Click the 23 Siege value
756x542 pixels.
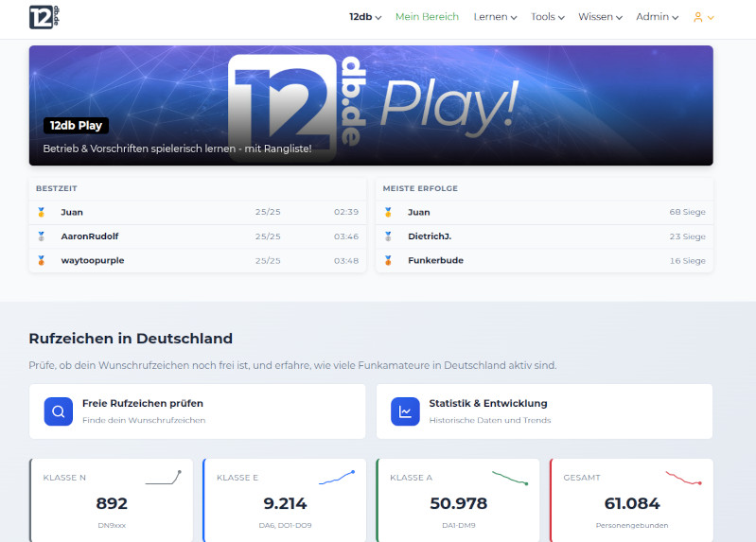click(x=687, y=236)
